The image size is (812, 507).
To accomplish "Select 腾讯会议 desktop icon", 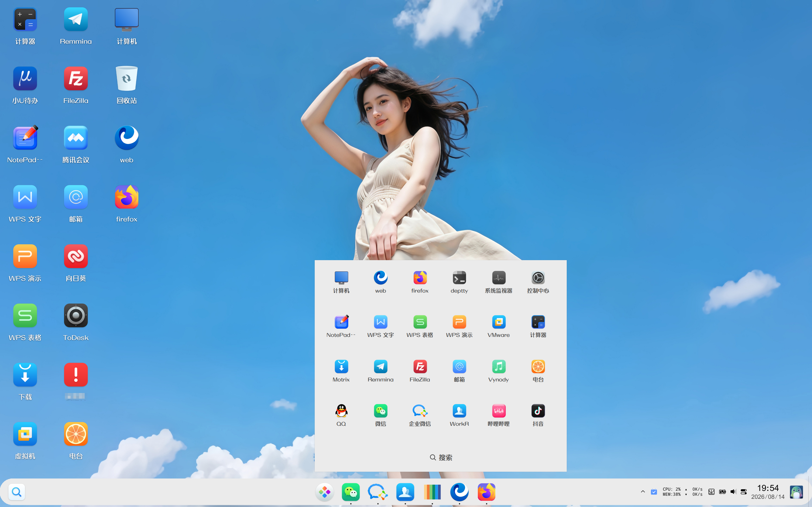I will point(75,145).
